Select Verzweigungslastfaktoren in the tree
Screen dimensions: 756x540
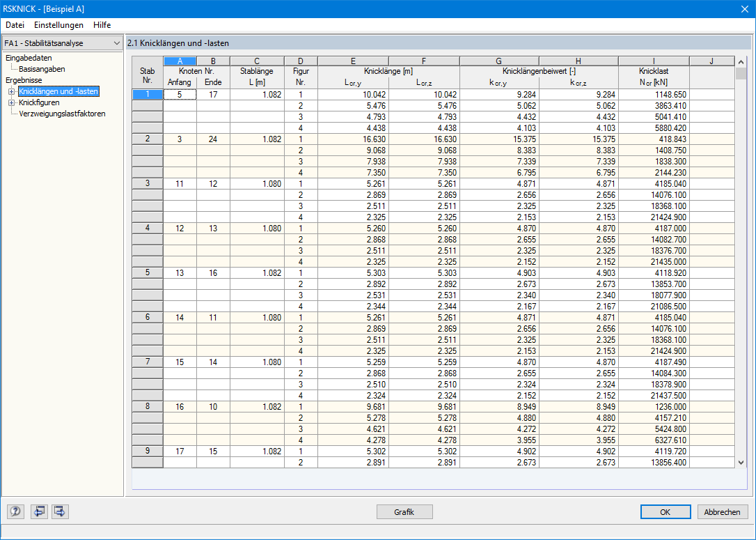pyautogui.click(x=62, y=114)
